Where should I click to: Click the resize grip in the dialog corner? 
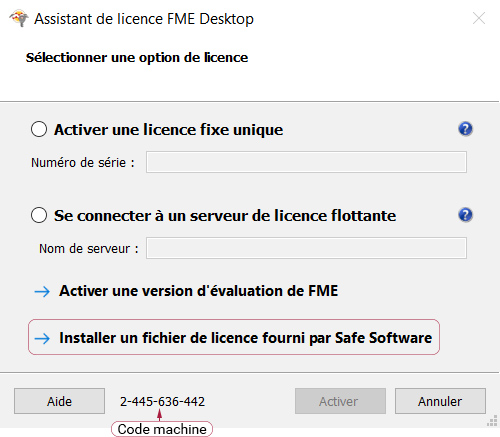pos(492,421)
